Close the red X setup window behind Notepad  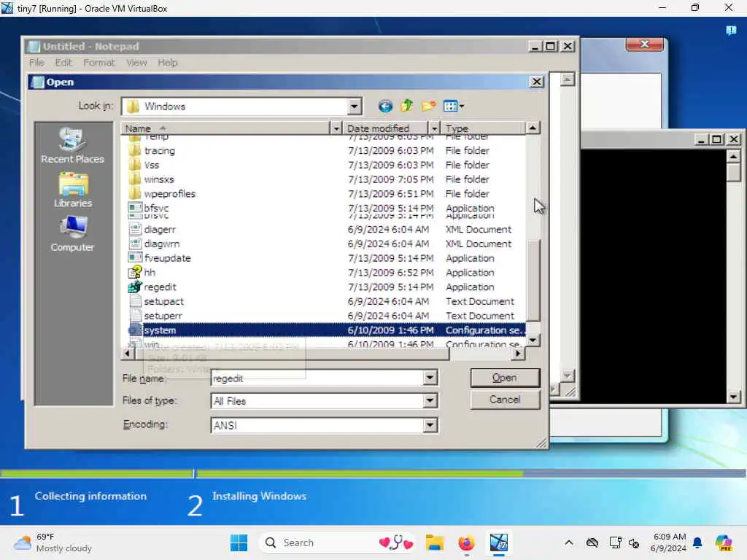[645, 44]
